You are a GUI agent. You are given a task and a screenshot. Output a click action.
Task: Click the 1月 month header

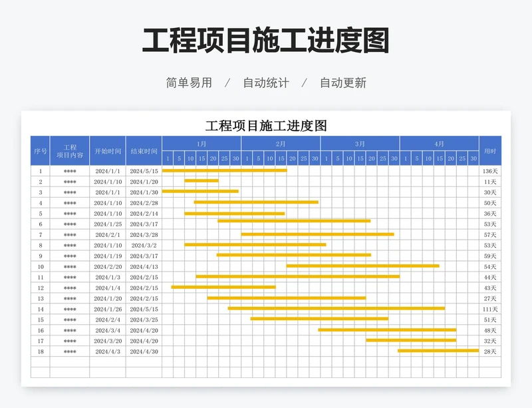pyautogui.click(x=201, y=143)
